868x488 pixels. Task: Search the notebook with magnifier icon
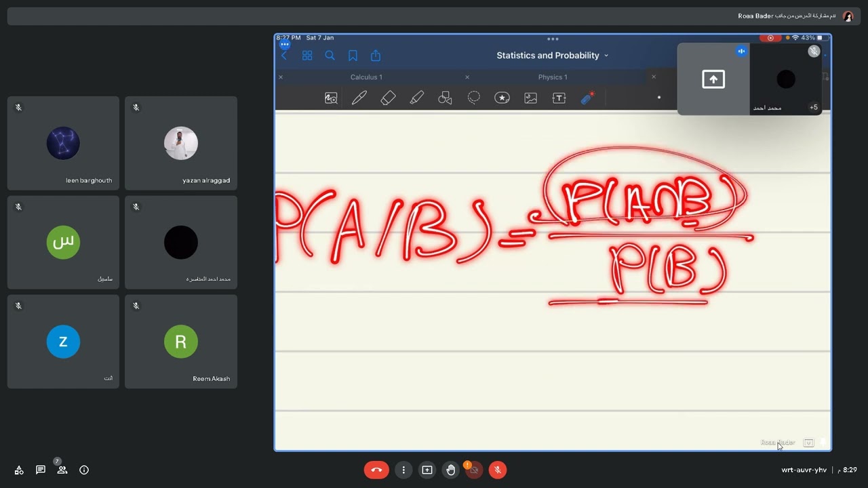coord(330,56)
